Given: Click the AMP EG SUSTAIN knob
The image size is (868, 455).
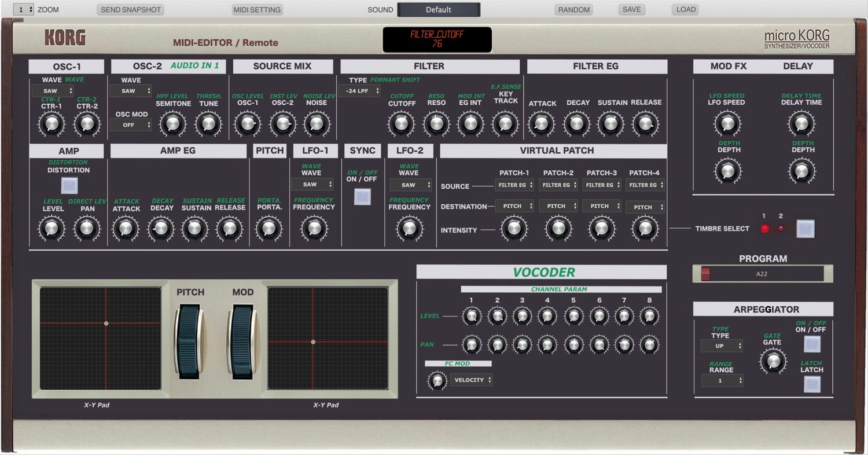Looking at the screenshot, I should click(196, 229).
